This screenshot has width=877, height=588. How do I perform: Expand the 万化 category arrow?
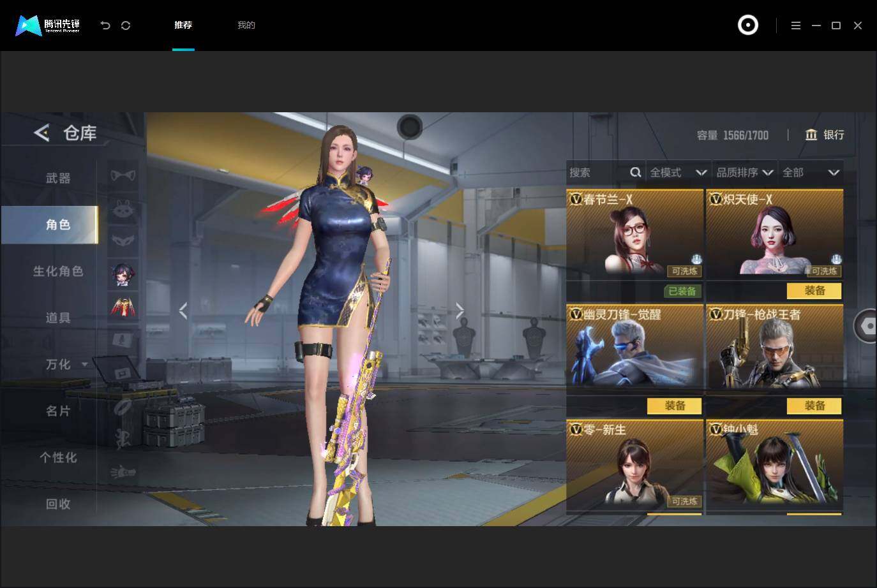(x=85, y=364)
